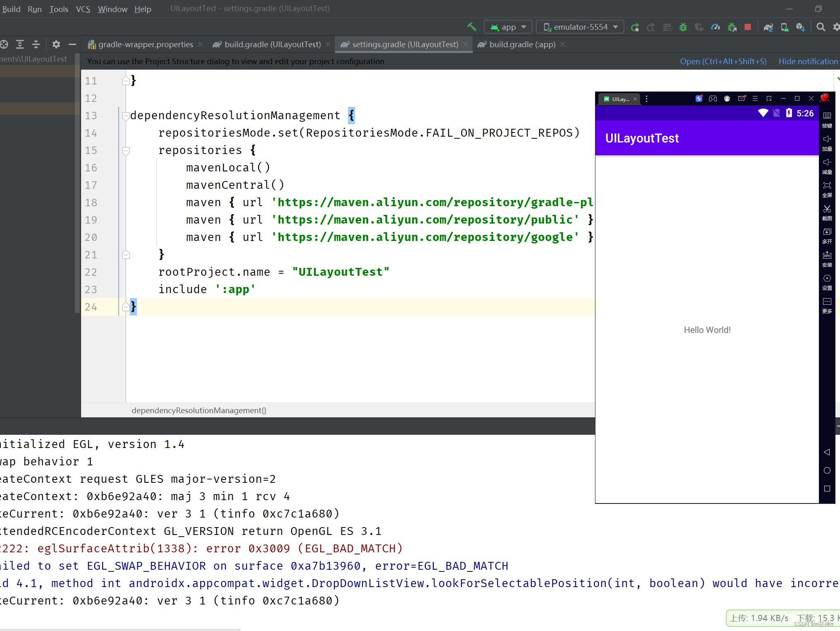This screenshot has height=631, width=840.
Task: Click emulator volume up (加量) button
Action: tap(827, 143)
